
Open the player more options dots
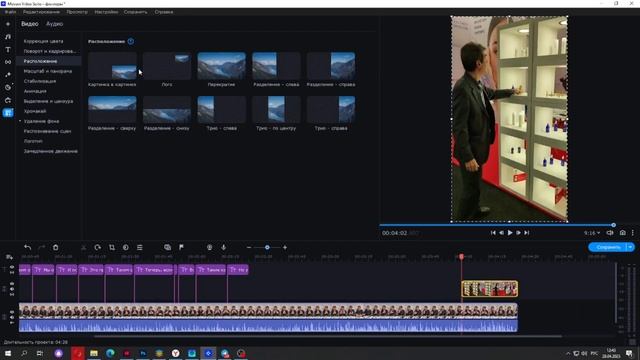633,233
